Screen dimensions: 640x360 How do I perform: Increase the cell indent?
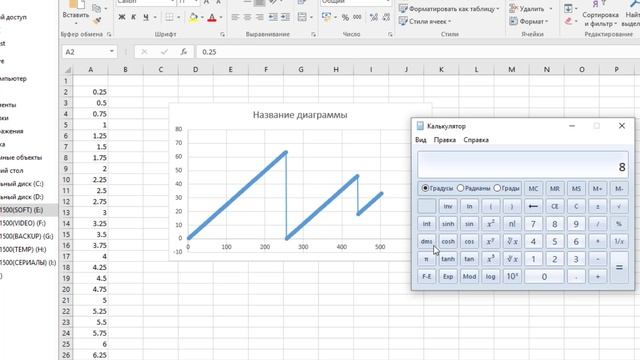click(x=285, y=17)
